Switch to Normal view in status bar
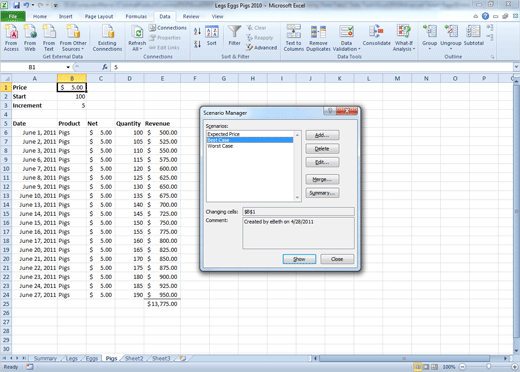The image size is (520, 372). [417, 367]
